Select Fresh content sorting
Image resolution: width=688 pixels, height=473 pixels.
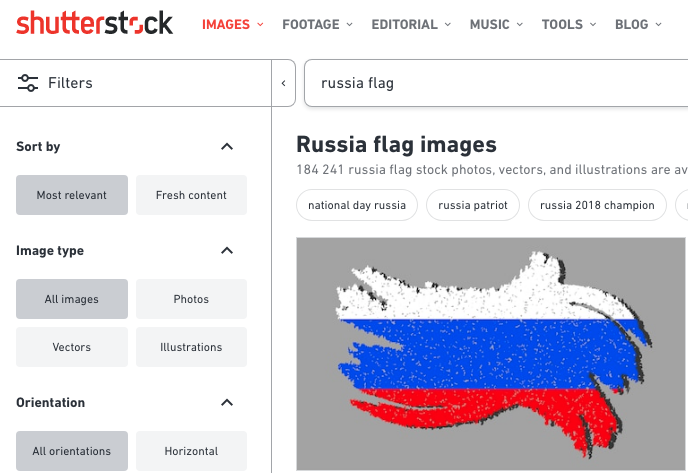191,195
